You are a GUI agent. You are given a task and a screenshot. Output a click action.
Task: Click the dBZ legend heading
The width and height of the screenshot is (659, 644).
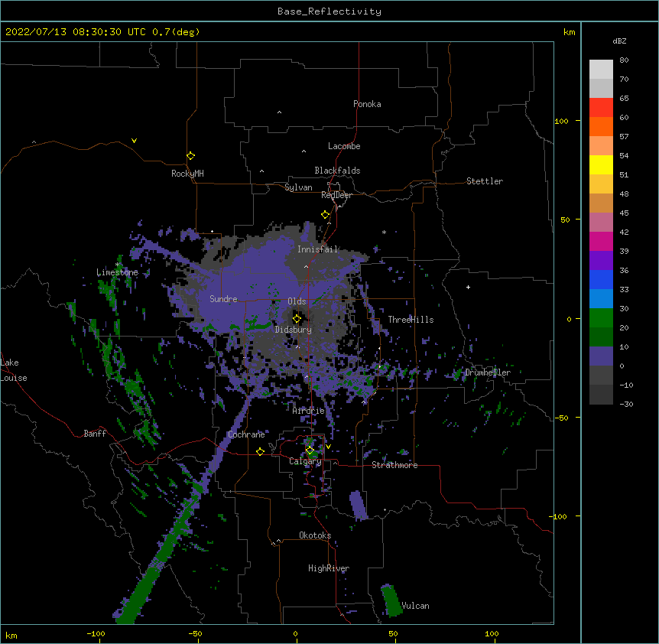coord(619,41)
